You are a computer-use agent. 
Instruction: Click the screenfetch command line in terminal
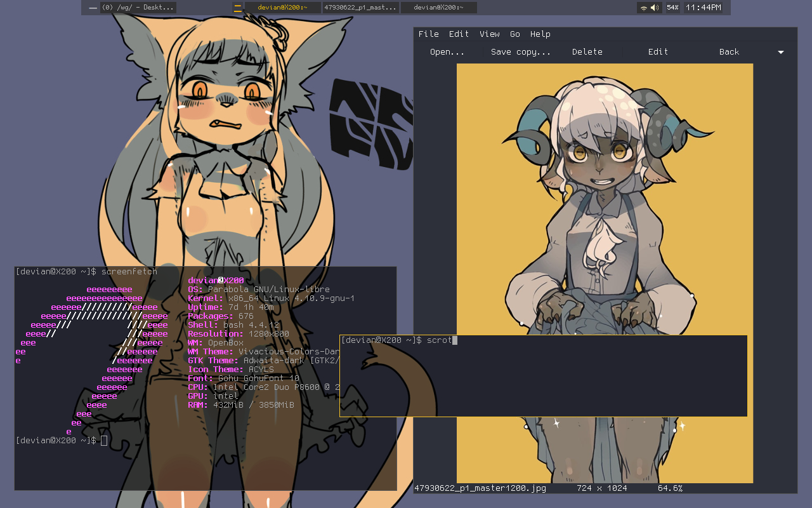coord(86,272)
